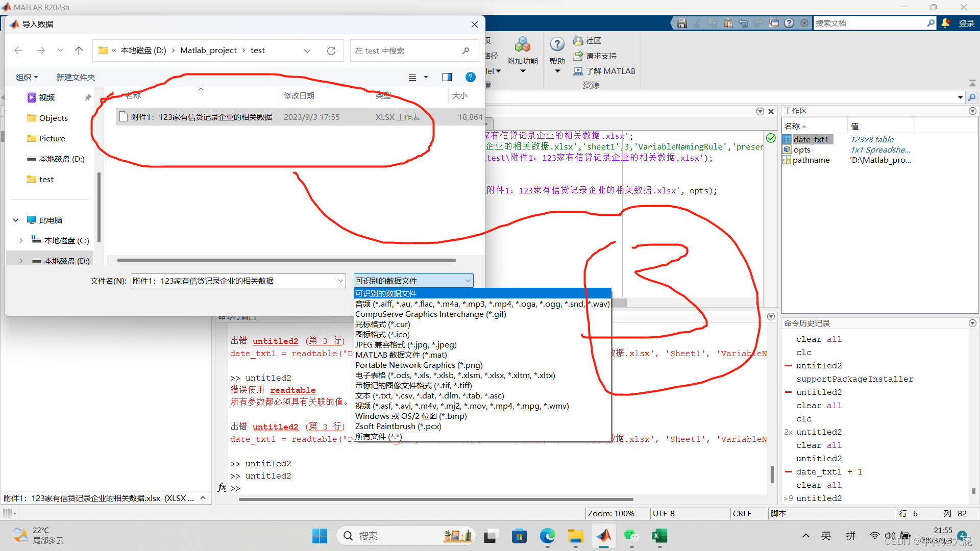Click 了解 MATLAB learn button
The height and width of the screenshot is (551, 980).
pyautogui.click(x=604, y=71)
